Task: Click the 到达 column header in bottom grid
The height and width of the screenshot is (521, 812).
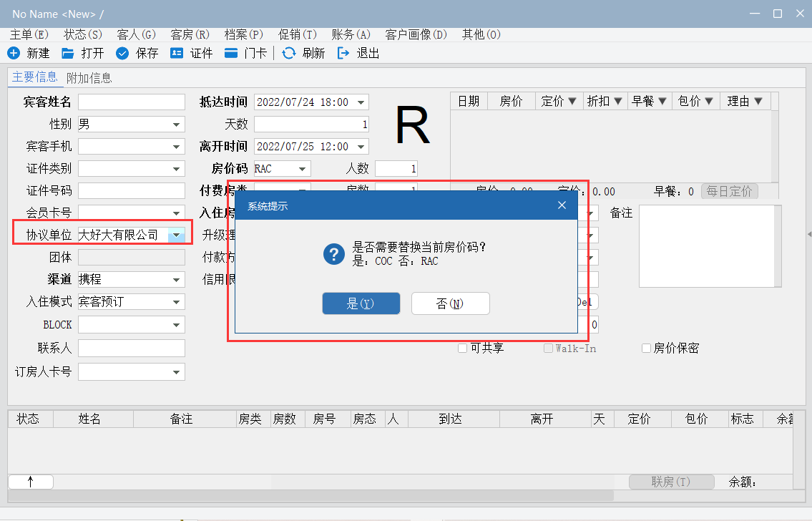Action: pyautogui.click(x=454, y=419)
